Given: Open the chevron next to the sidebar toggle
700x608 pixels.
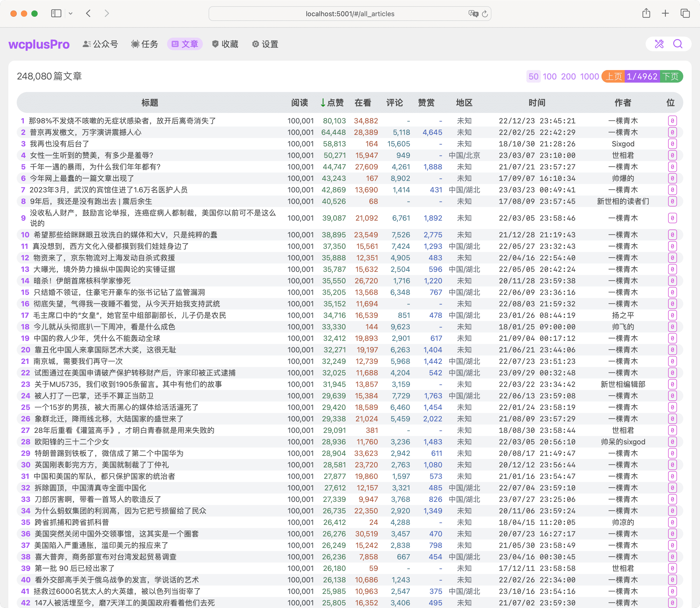Looking at the screenshot, I should coord(71,13).
